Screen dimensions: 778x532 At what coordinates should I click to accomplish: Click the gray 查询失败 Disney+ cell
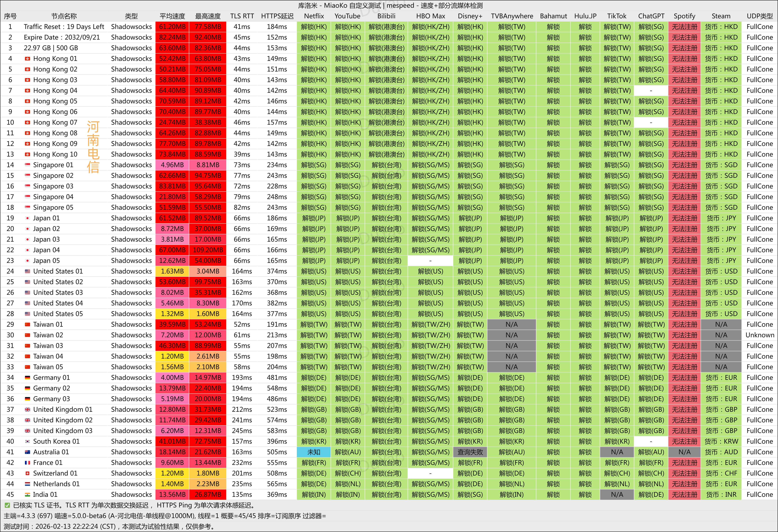pyautogui.click(x=470, y=452)
